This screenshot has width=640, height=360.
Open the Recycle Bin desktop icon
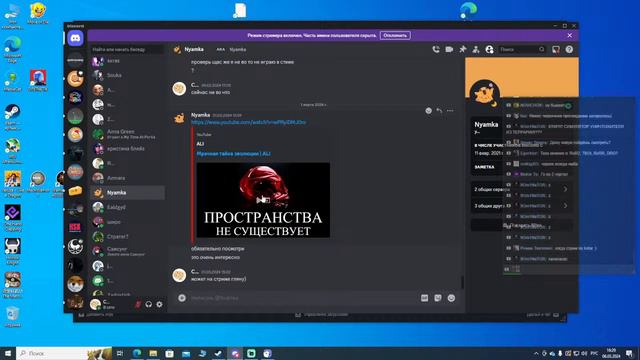click(13, 316)
